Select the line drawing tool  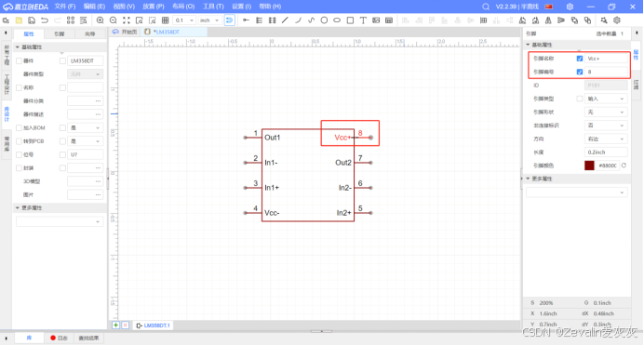pyautogui.click(x=285, y=20)
